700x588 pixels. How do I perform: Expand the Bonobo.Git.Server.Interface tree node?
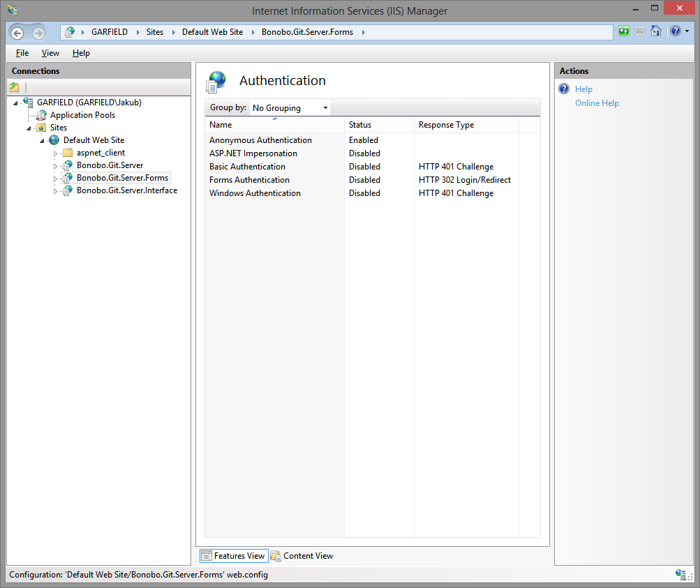click(x=55, y=190)
